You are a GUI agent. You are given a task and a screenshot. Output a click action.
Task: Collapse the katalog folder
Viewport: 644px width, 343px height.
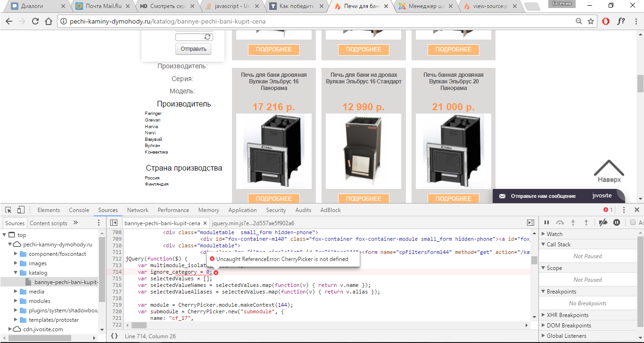click(16, 273)
